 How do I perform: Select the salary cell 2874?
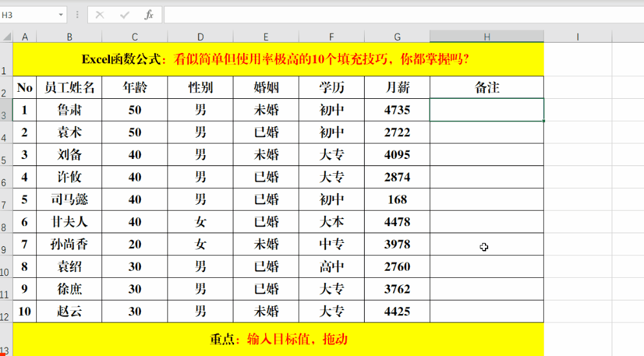coord(397,177)
